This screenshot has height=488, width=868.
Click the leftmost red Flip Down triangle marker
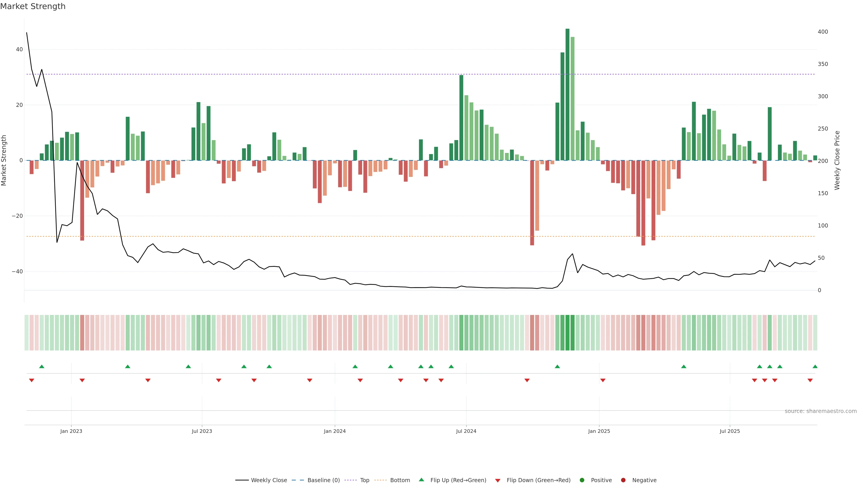pyautogui.click(x=32, y=380)
